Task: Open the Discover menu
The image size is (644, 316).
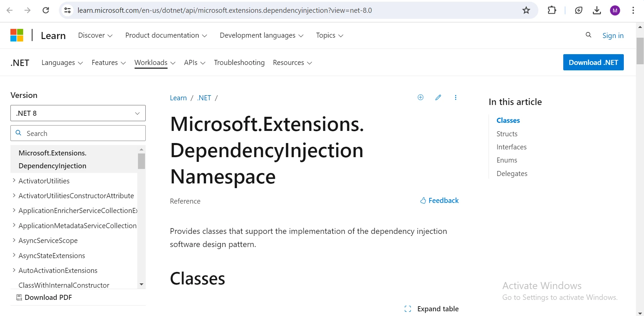Action: click(x=95, y=35)
